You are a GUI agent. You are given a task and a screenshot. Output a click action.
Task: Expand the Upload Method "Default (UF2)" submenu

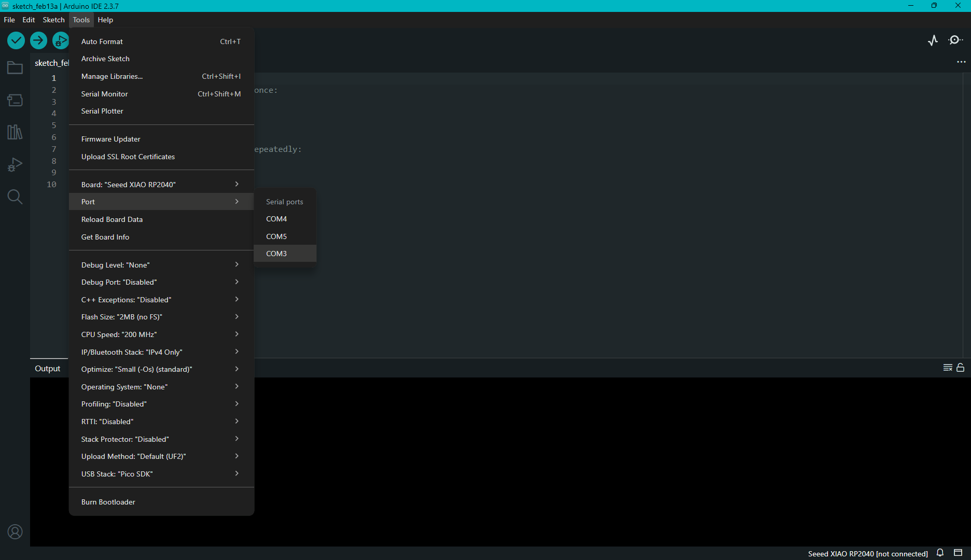(161, 456)
